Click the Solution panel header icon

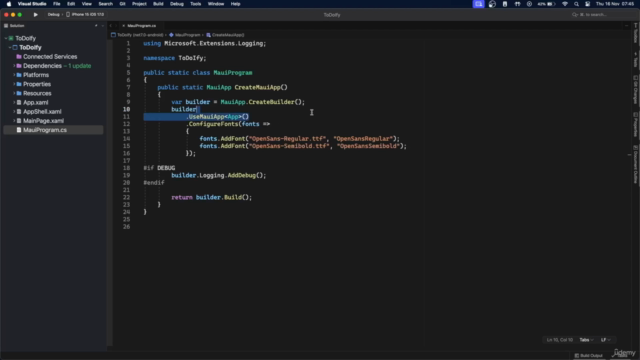6,26
